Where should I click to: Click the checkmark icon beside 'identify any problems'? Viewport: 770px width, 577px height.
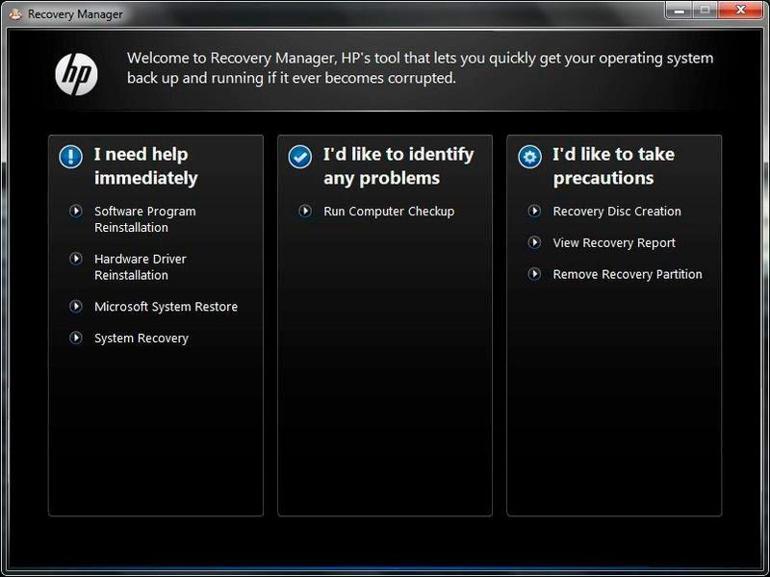coord(299,157)
